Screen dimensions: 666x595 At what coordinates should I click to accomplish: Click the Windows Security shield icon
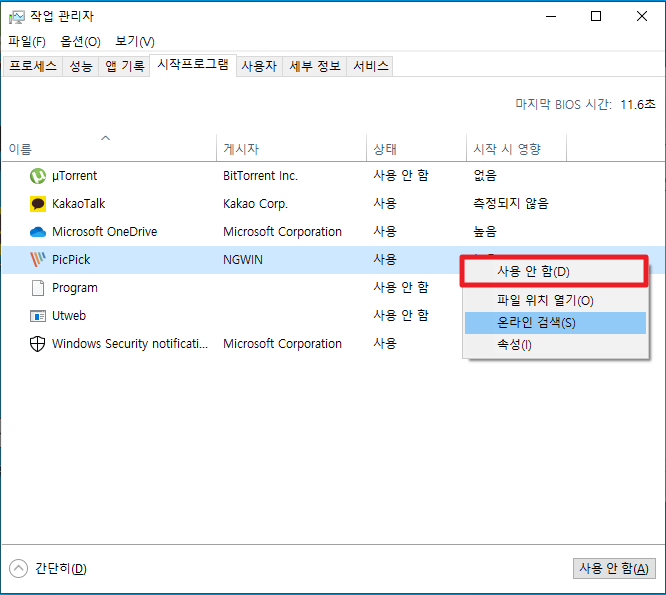point(38,344)
